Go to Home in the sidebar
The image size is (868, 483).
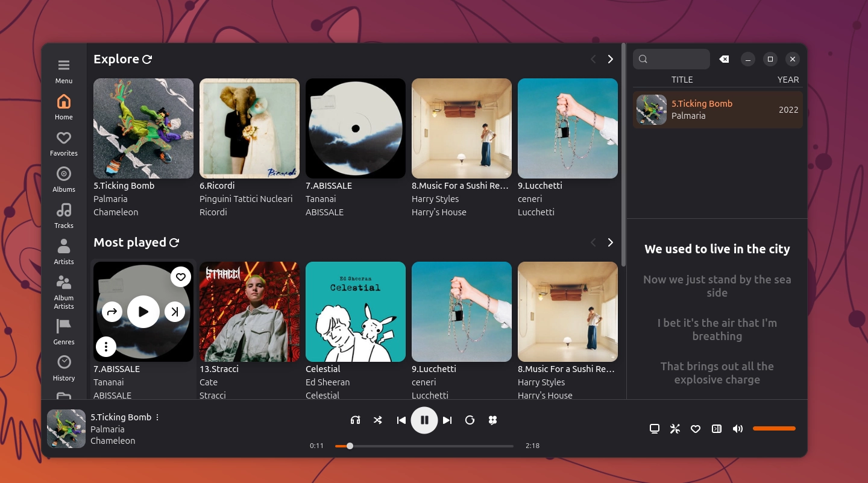point(64,107)
